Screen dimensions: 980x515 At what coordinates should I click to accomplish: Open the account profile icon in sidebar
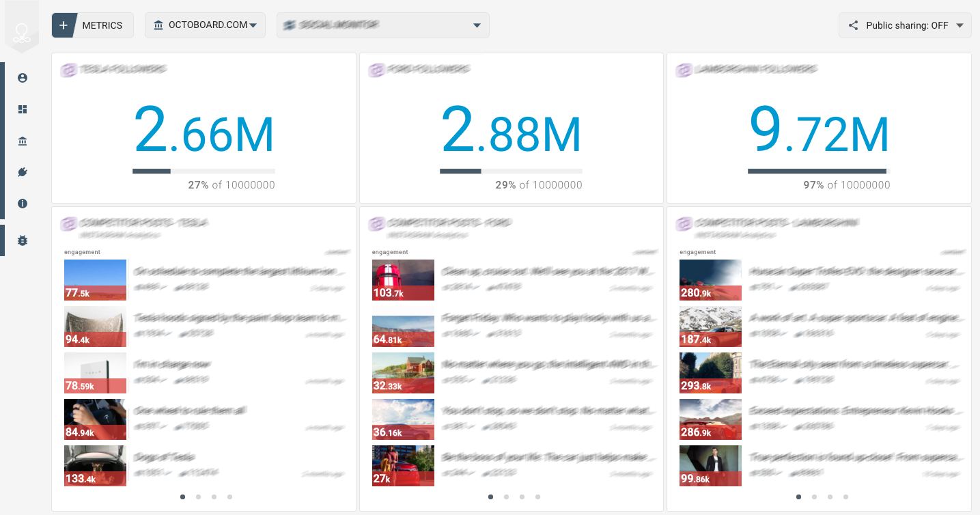tap(23, 78)
